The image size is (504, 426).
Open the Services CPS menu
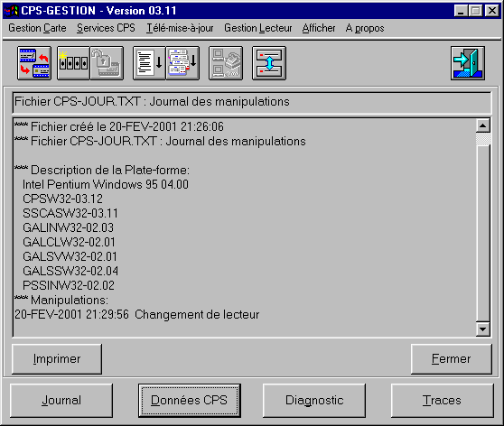[106, 28]
